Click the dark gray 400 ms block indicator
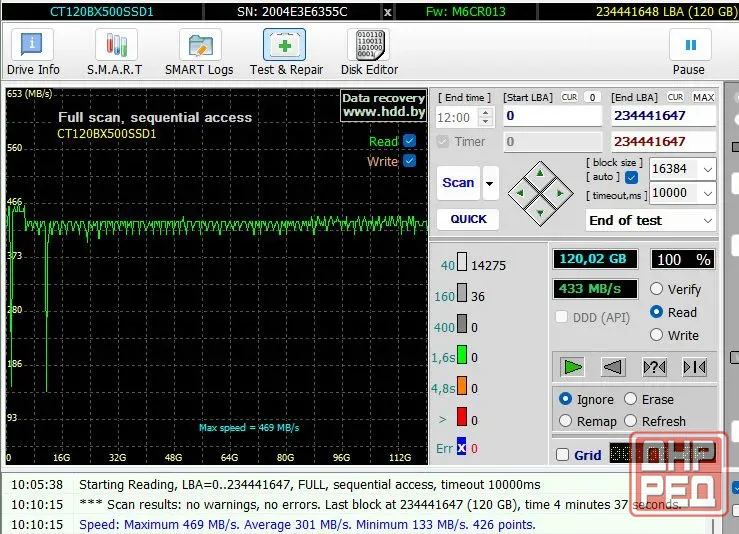Image resolution: width=739 pixels, height=534 pixels. [462, 324]
